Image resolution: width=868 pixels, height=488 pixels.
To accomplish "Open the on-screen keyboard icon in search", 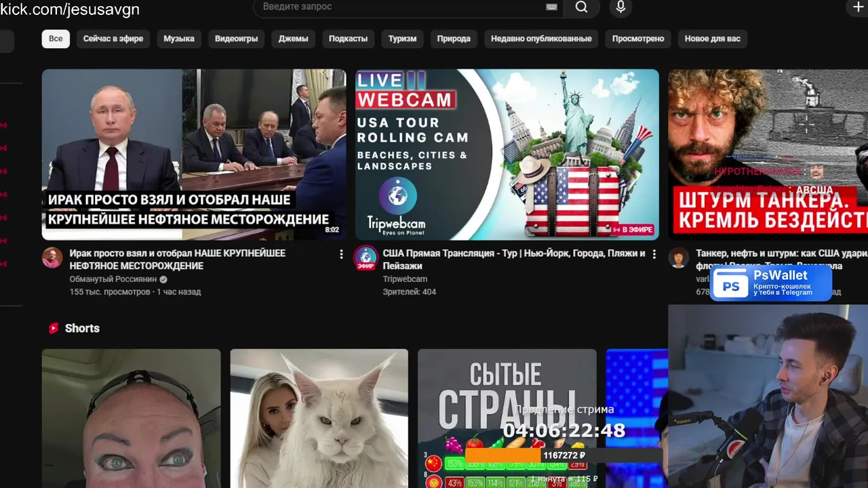I will pos(551,7).
